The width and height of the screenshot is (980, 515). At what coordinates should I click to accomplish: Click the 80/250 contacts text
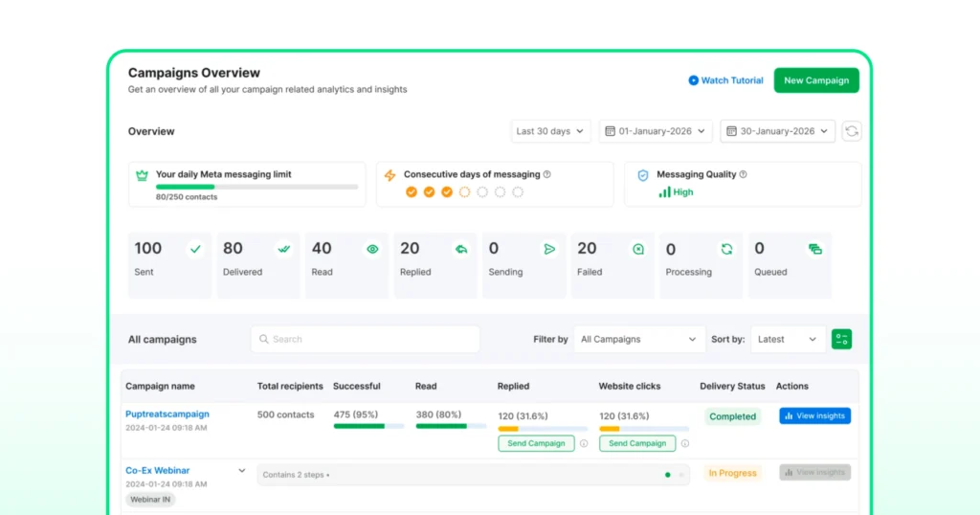(x=187, y=197)
